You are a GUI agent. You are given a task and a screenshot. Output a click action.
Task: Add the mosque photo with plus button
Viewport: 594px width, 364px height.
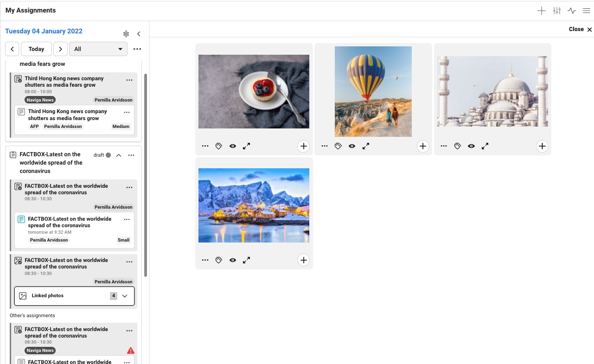542,146
